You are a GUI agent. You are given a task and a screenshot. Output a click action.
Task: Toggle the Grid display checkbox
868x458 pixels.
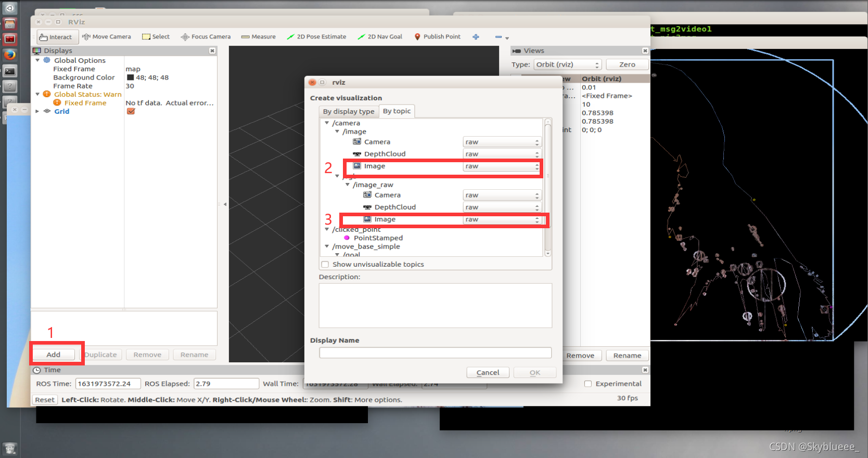(x=131, y=111)
